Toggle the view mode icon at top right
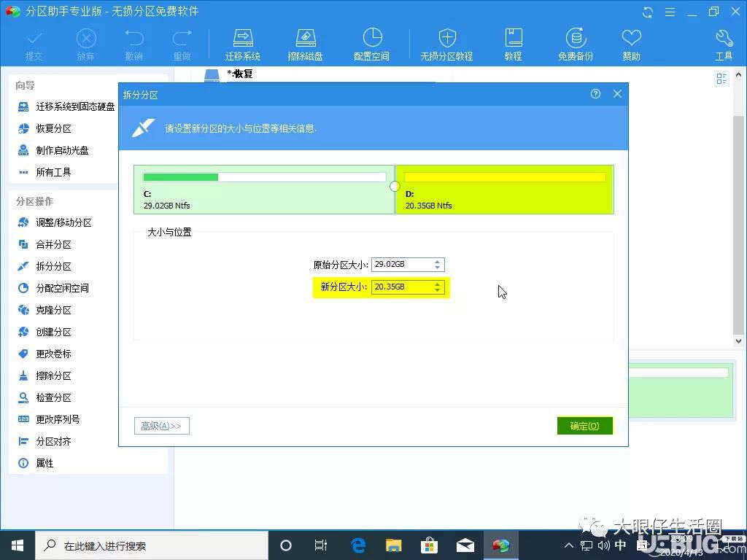 coord(721,79)
